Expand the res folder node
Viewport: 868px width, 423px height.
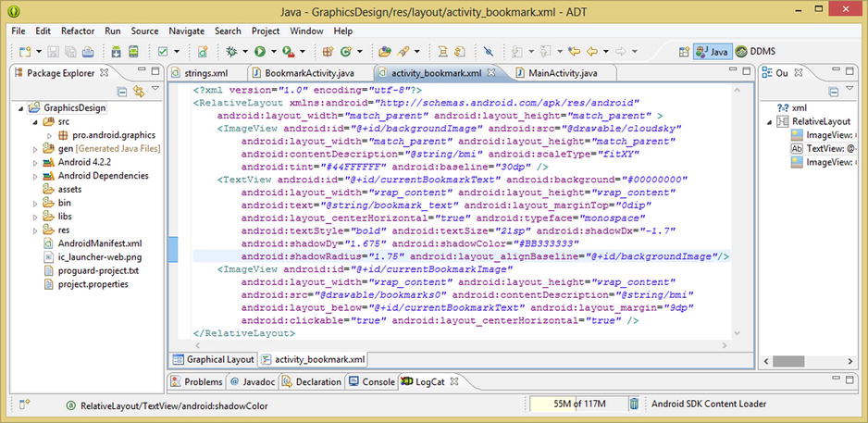tap(35, 230)
